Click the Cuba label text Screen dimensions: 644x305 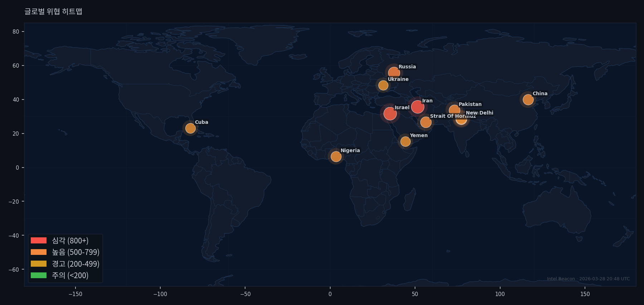click(x=201, y=122)
